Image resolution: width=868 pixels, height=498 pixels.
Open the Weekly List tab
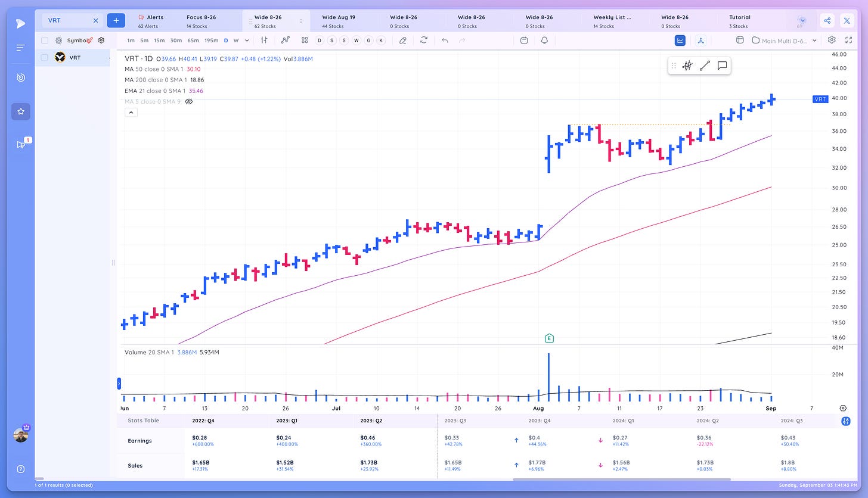(x=612, y=21)
